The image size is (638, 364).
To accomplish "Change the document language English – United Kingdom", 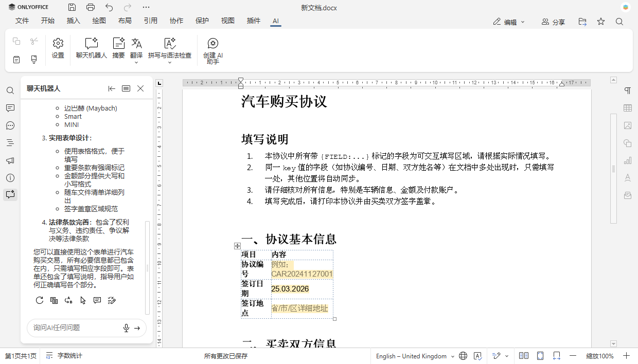I will [412, 356].
